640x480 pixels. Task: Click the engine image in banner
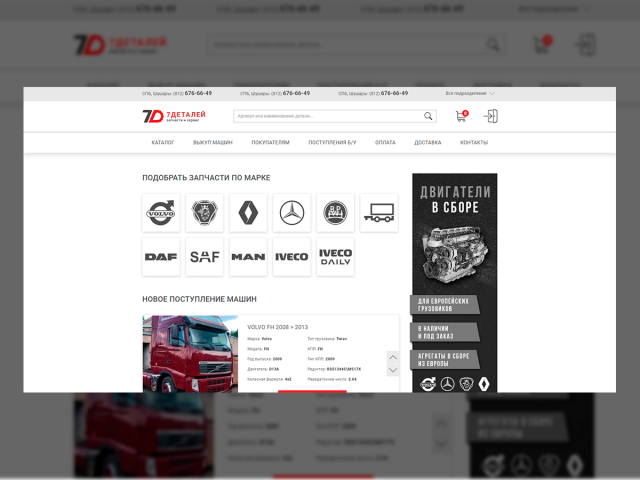455,256
